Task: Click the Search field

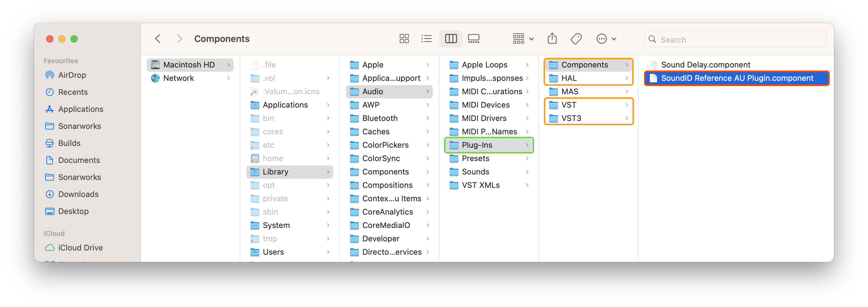Action: [735, 40]
